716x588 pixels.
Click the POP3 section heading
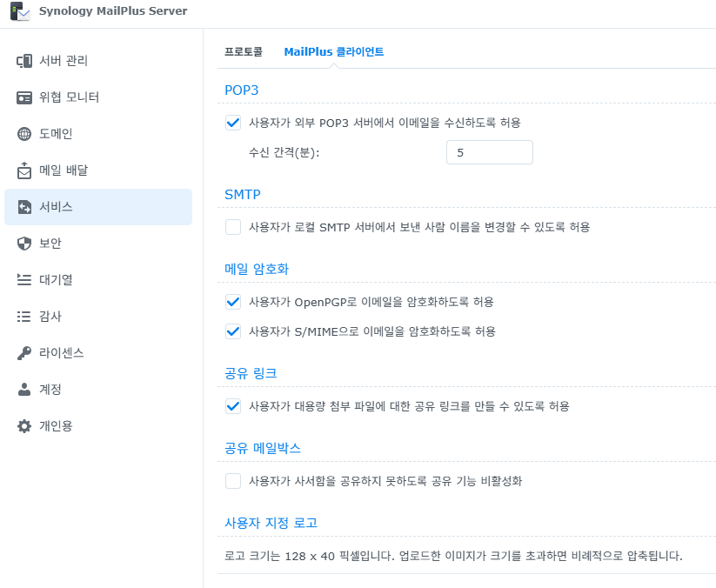coord(242,90)
